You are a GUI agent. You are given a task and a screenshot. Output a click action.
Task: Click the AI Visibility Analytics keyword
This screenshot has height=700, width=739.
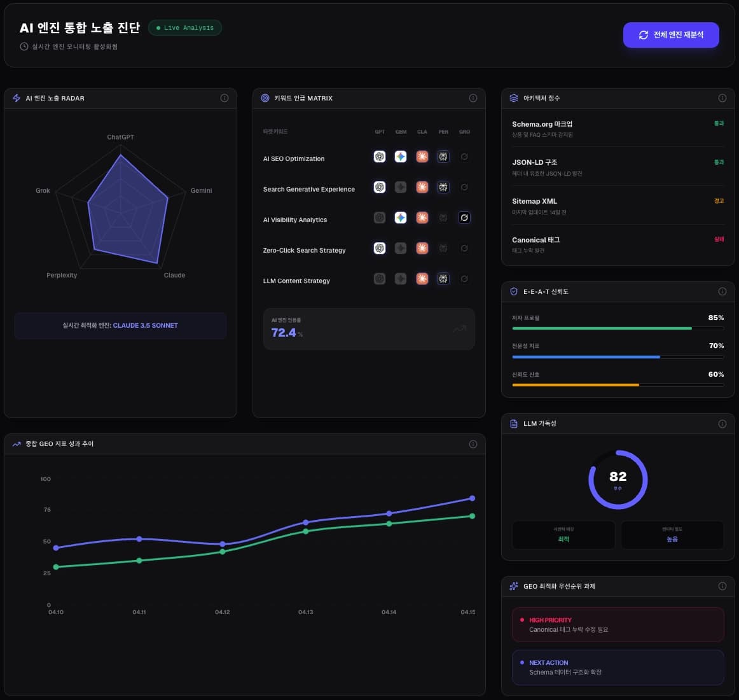click(x=295, y=220)
